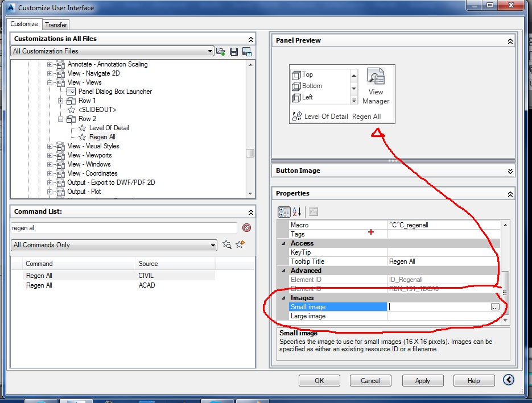
Task: Edit the Tooltip Title value
Action: [x=444, y=261]
